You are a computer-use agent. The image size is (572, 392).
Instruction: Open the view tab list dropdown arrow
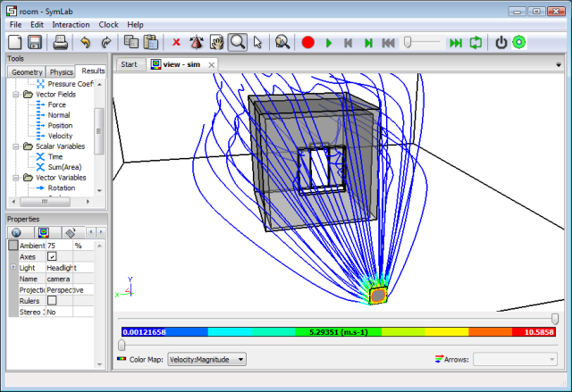[x=559, y=65]
